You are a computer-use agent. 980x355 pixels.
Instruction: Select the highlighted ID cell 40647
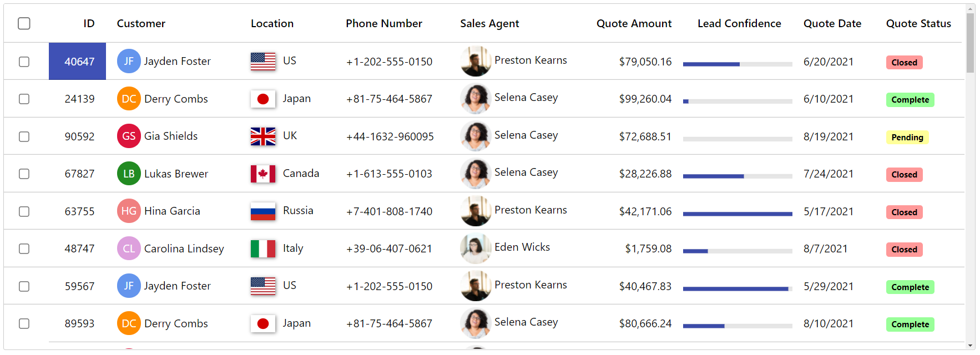pos(77,61)
